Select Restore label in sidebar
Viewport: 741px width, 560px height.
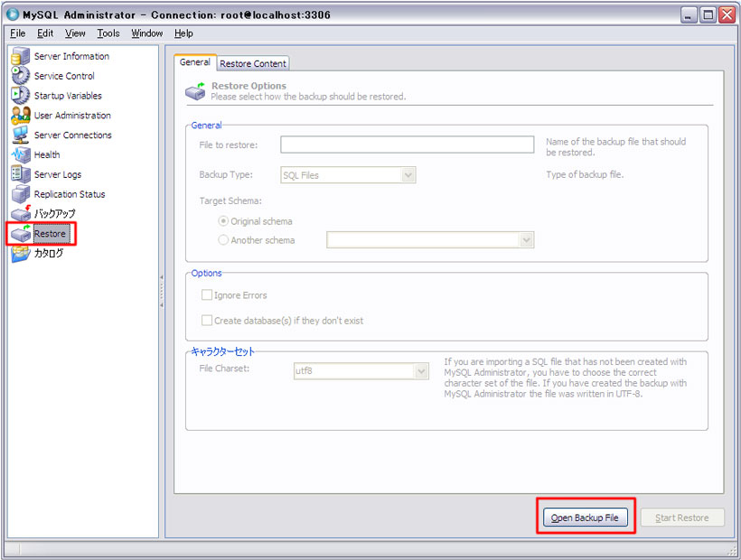50,234
